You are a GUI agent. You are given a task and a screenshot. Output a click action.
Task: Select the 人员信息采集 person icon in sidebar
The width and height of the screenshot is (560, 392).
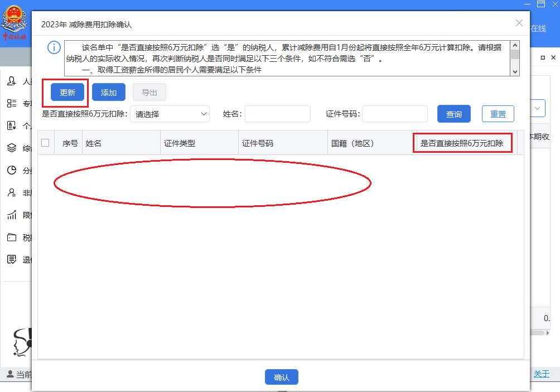coord(11,81)
